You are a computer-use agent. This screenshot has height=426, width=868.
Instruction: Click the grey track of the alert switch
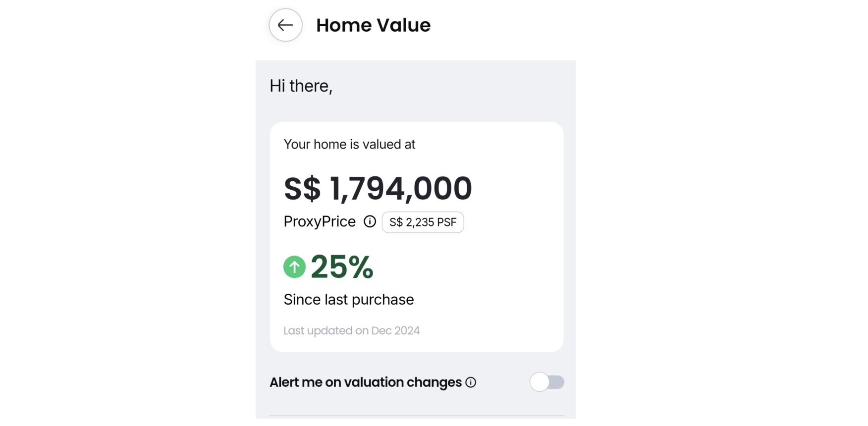point(558,382)
